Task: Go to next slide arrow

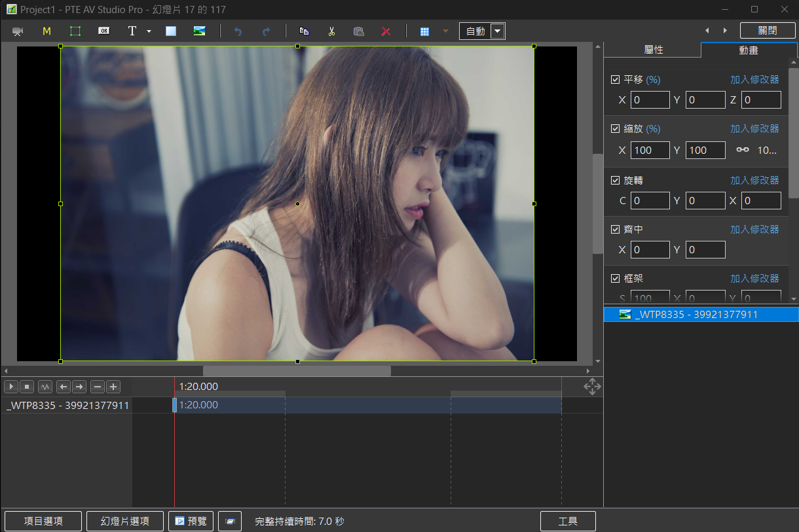Action: pyautogui.click(x=725, y=31)
